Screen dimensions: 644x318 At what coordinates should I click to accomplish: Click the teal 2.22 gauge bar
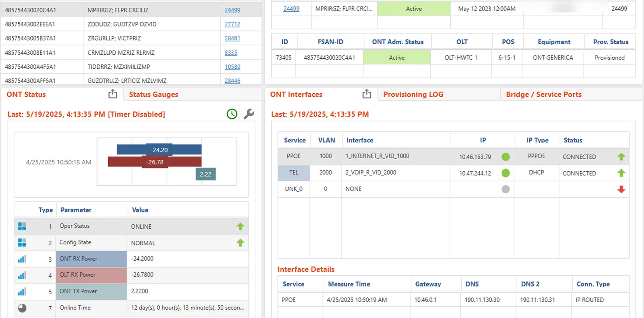coord(205,174)
